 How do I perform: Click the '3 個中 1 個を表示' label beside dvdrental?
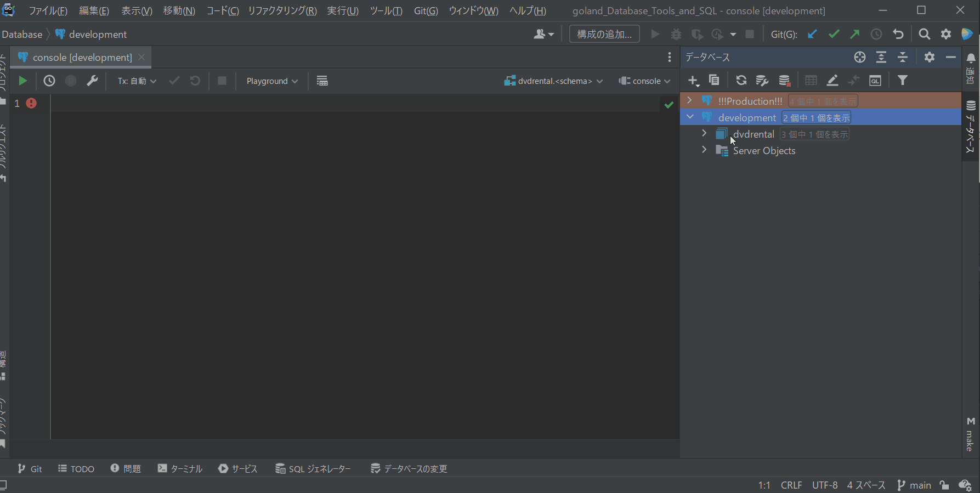(x=814, y=134)
